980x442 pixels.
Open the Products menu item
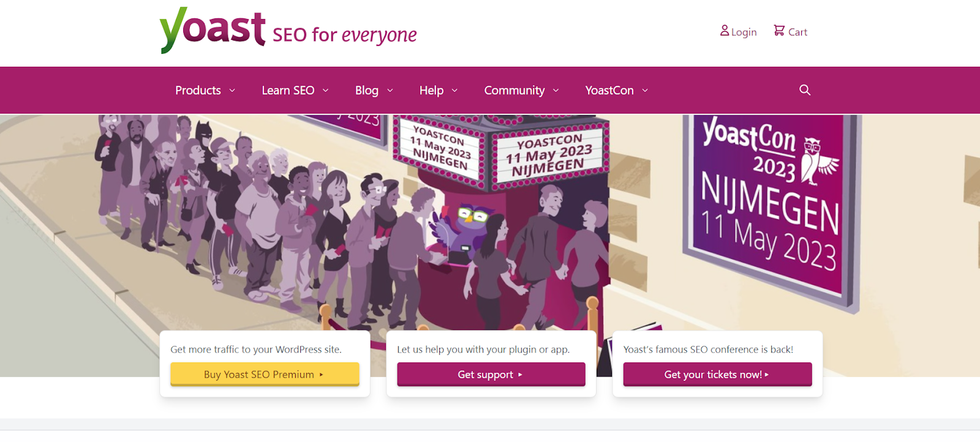(198, 91)
